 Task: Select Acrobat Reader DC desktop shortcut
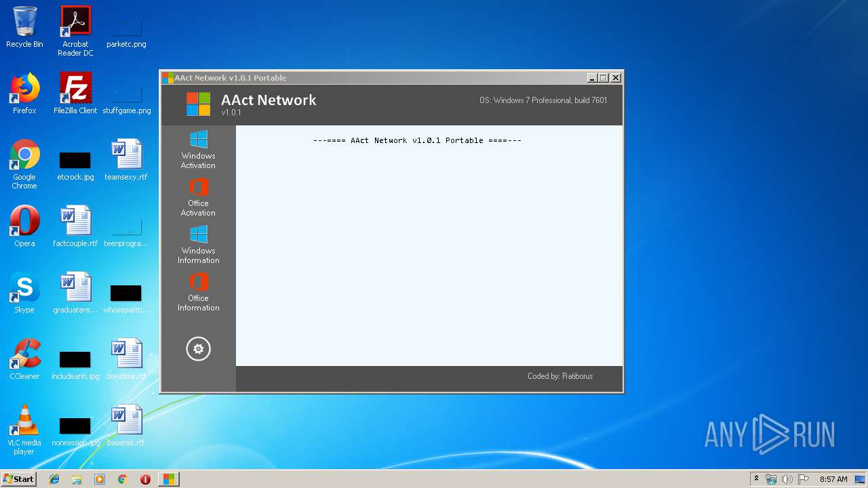pos(75,31)
